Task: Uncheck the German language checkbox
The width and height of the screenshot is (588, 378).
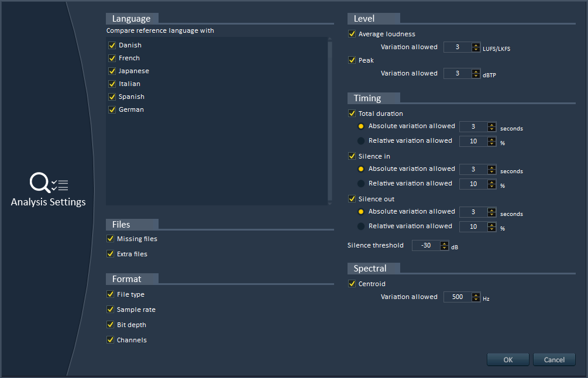Action: pos(112,109)
